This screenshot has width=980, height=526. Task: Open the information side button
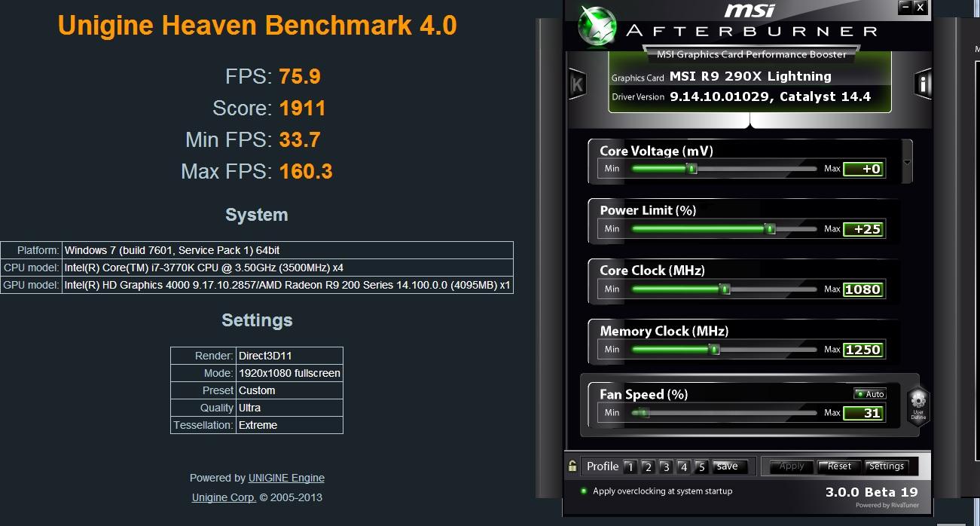coord(923,84)
